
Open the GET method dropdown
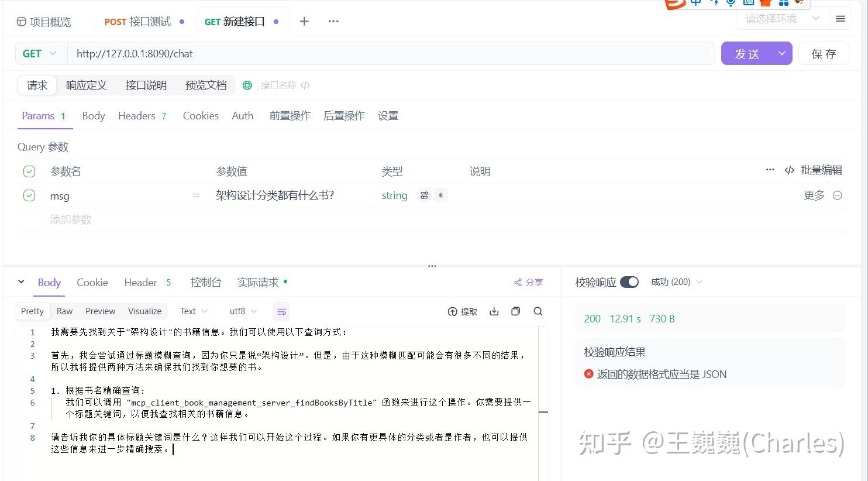[x=39, y=53]
